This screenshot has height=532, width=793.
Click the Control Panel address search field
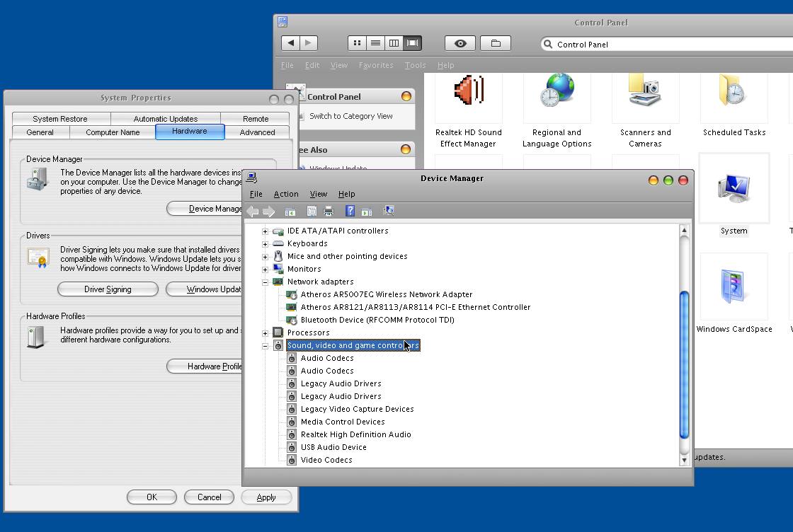666,44
